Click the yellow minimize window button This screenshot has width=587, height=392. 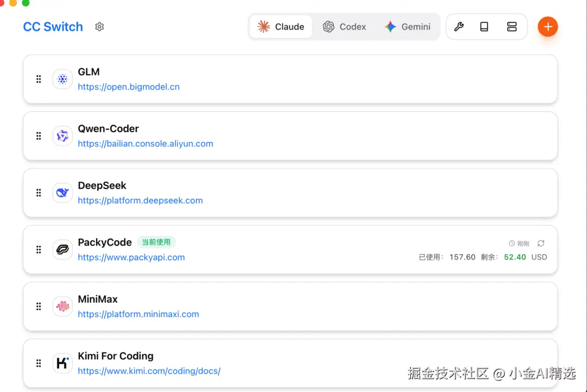[13, 2]
